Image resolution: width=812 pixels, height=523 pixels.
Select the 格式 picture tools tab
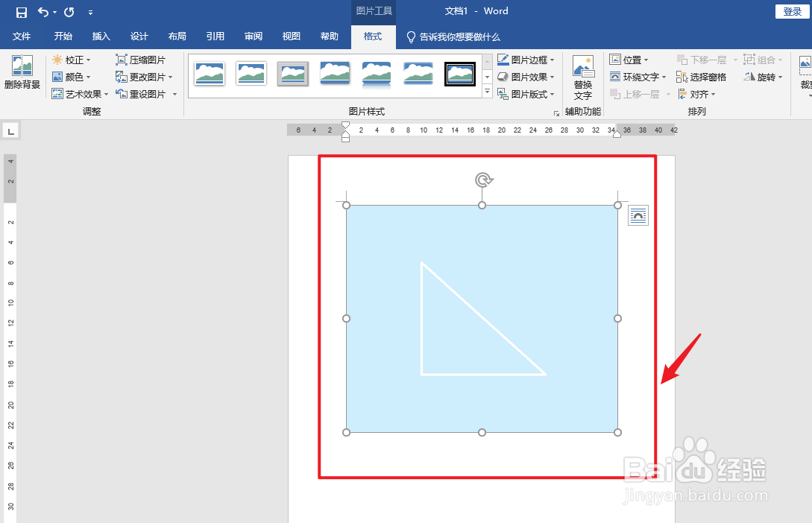click(373, 37)
